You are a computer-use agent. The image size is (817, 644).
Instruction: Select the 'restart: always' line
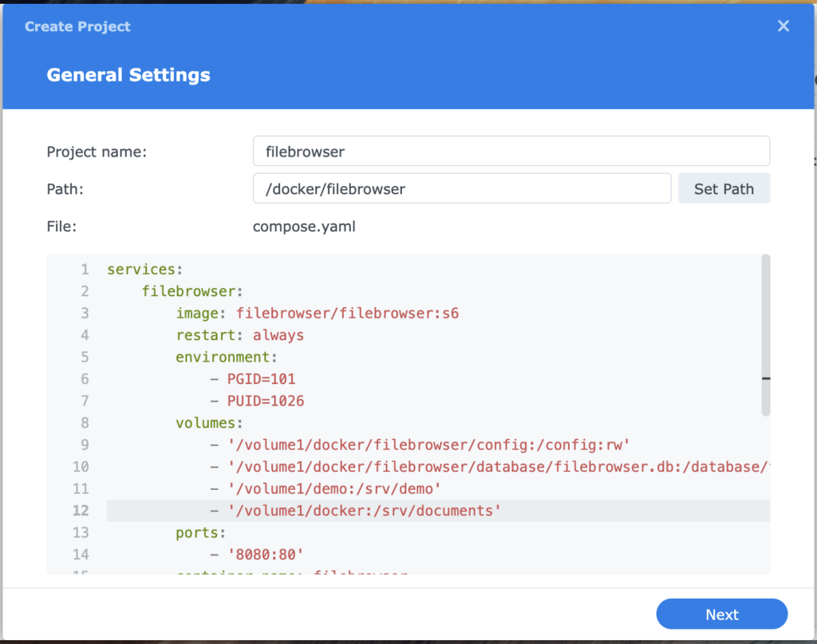[239, 335]
